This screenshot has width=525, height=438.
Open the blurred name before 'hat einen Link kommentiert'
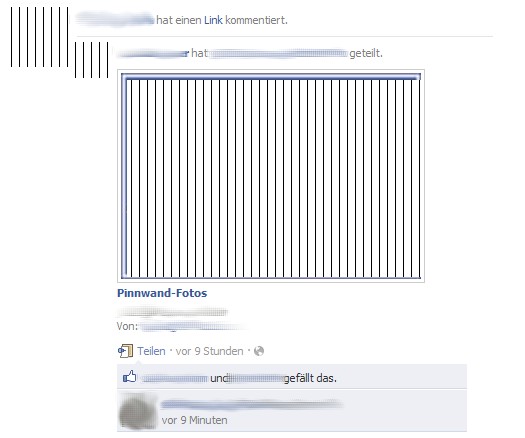(115, 19)
